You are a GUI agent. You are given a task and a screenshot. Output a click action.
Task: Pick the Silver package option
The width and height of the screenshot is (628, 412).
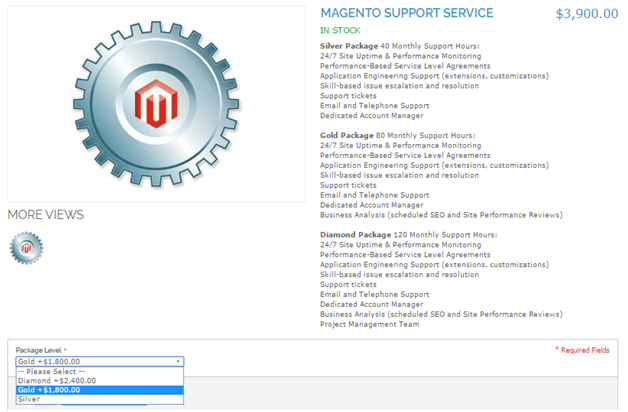pyautogui.click(x=100, y=399)
